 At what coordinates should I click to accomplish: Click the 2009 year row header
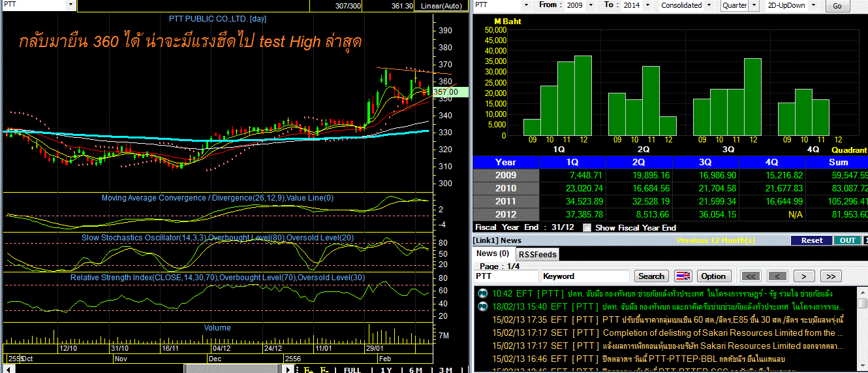click(x=506, y=175)
